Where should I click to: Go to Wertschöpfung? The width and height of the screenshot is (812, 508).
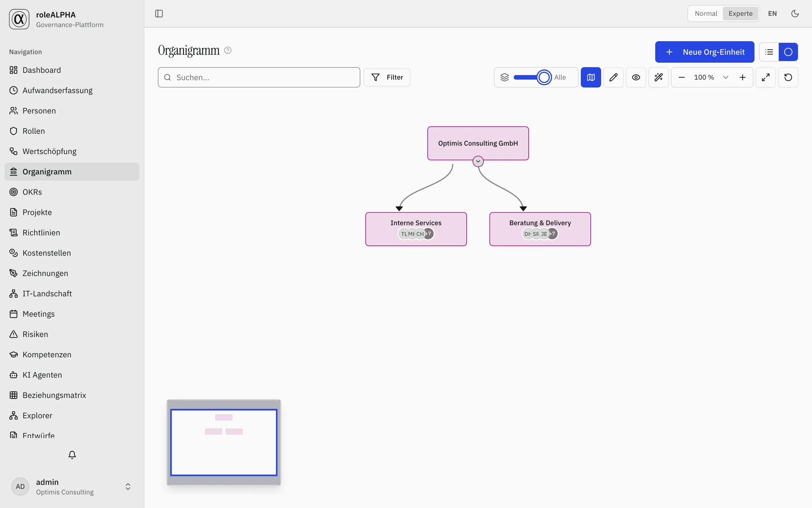point(72,151)
